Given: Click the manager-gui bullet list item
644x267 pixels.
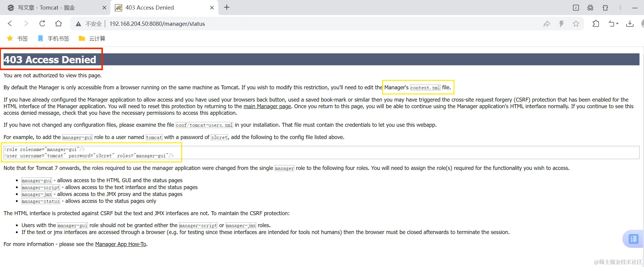Looking at the screenshot, I should (102, 180).
